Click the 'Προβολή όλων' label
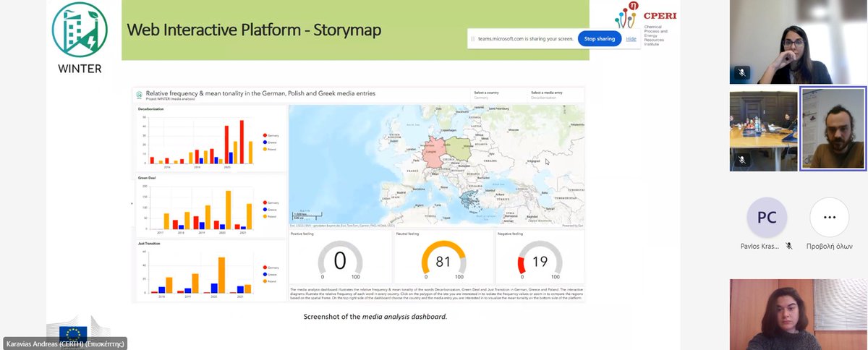The height and width of the screenshot is (350, 868). (829, 247)
